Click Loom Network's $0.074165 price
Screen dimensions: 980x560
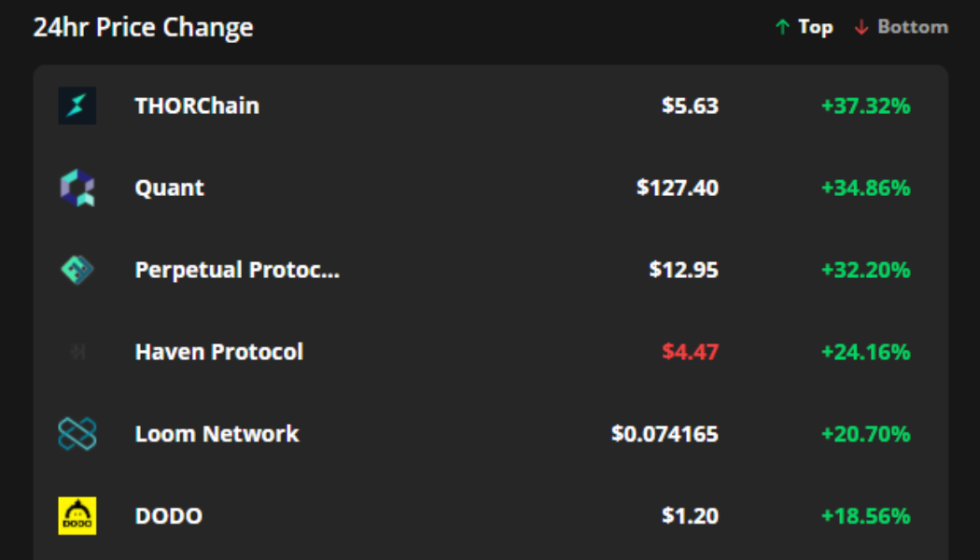665,434
